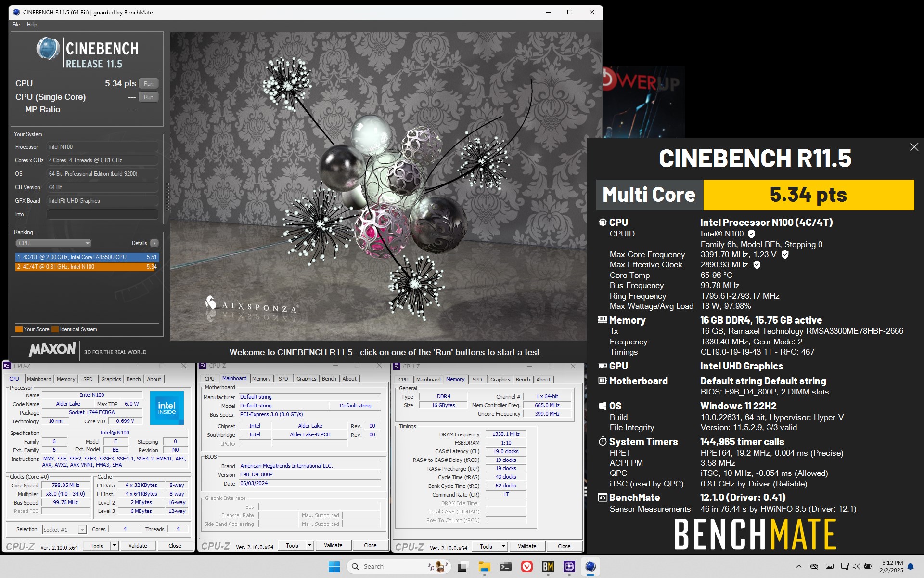Click the network tray icon
This screenshot has width=924, height=578.
(x=845, y=566)
